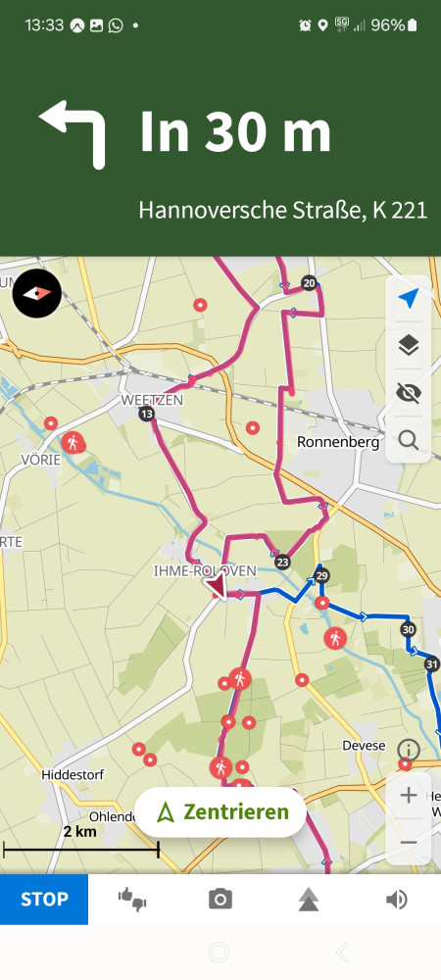The image size is (441, 980).
Task: Stop navigation with STOP button
Action: [44, 900]
